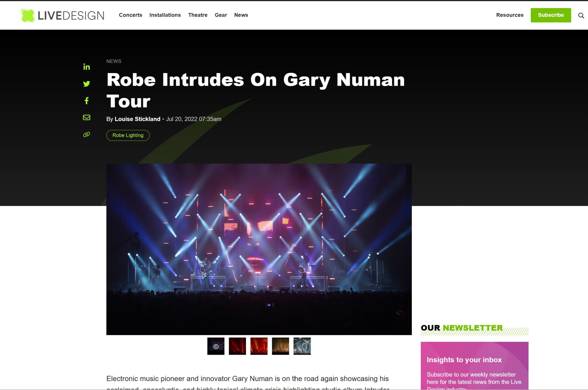
Task: Go to the Theatre section
Action: (x=198, y=15)
